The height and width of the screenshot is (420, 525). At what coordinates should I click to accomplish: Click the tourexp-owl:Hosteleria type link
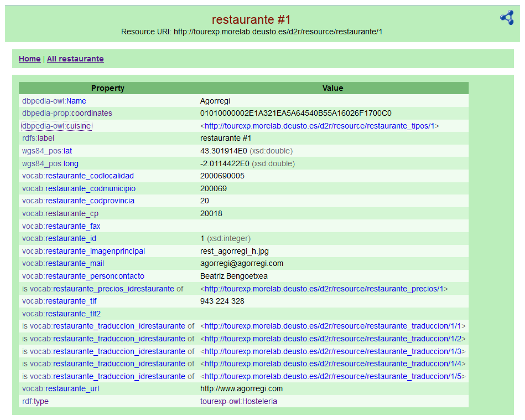[x=239, y=401]
